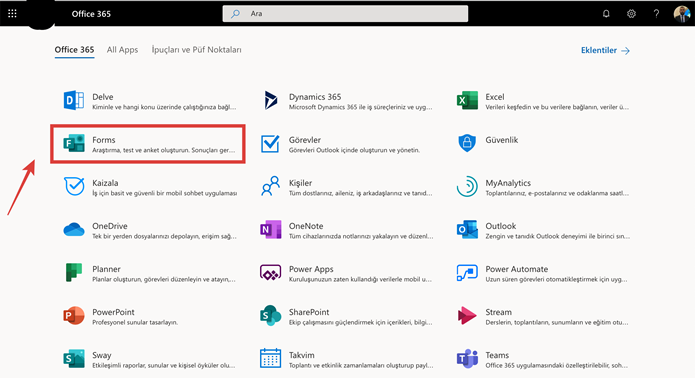Launch the Excel app icon
This screenshot has height=378, width=695.
[x=467, y=101]
